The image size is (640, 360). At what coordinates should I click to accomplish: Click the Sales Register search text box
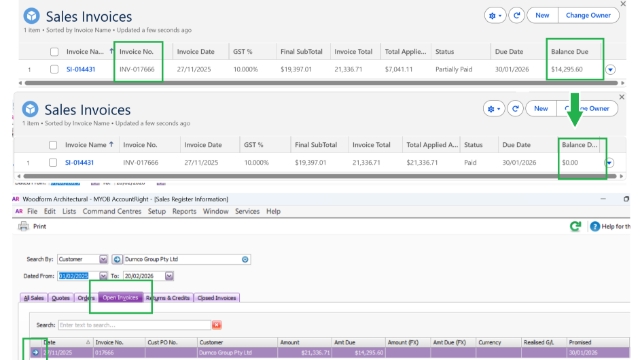click(134, 325)
